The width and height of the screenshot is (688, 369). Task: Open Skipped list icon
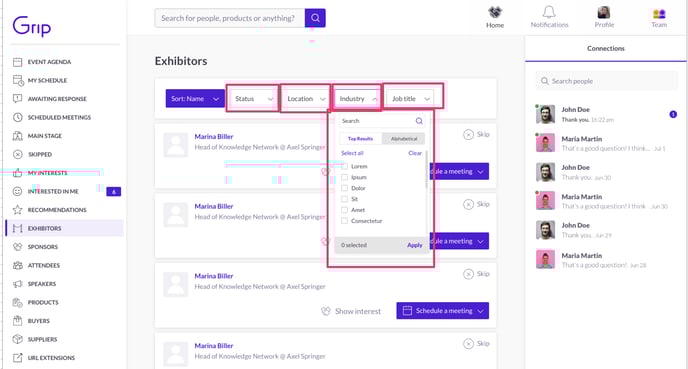pos(18,154)
